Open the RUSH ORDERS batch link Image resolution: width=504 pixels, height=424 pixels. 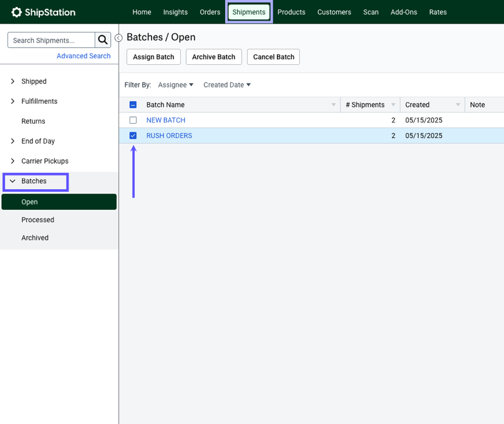pos(169,136)
